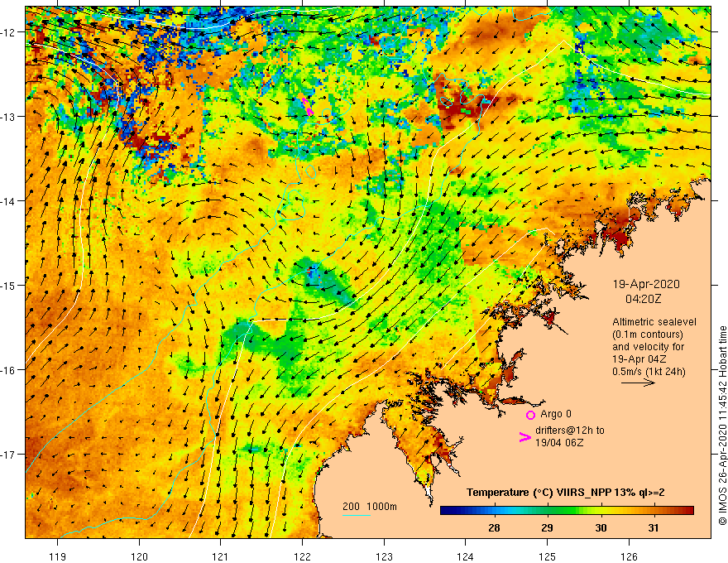
Task: Click the 'Argo 0' legend label
Action: (556, 414)
